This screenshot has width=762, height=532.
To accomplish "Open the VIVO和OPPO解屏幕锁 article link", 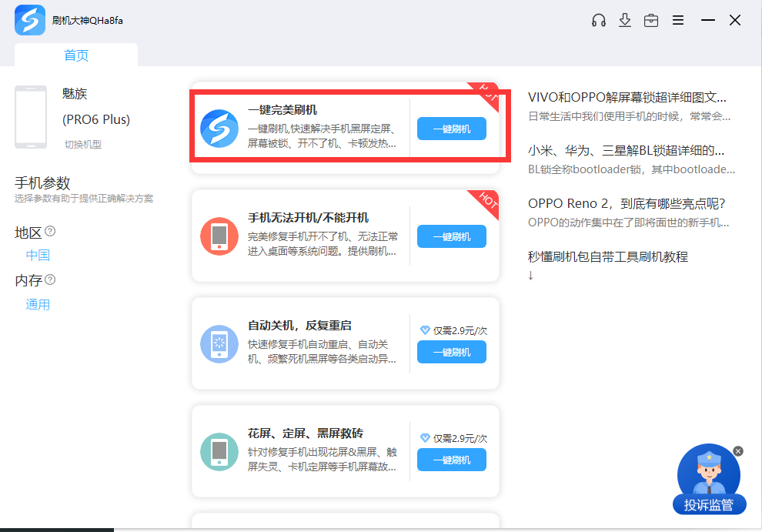I will (627, 98).
